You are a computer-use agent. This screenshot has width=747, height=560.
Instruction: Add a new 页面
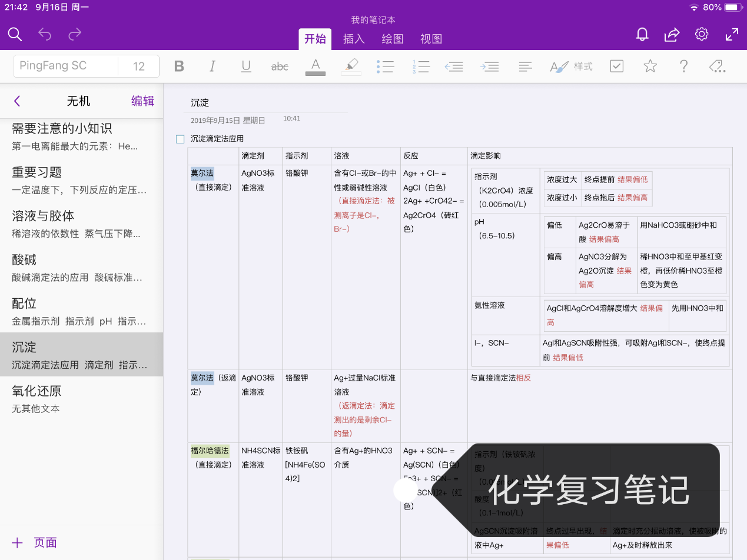pyautogui.click(x=35, y=542)
